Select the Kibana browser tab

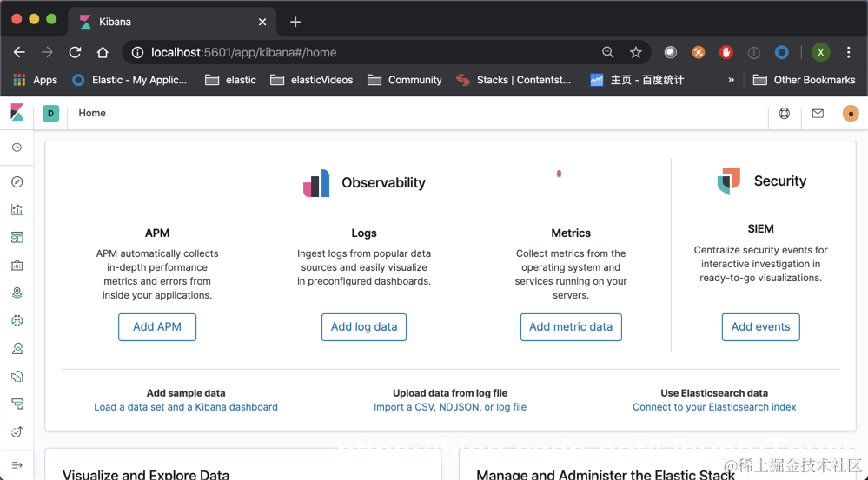pos(172,22)
